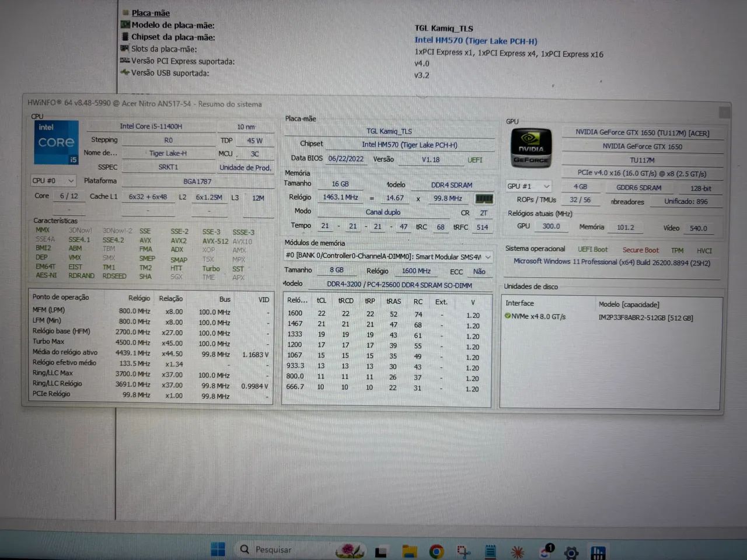Open Task View from the taskbar
Screen dimensions: 747x560
click(x=381, y=551)
